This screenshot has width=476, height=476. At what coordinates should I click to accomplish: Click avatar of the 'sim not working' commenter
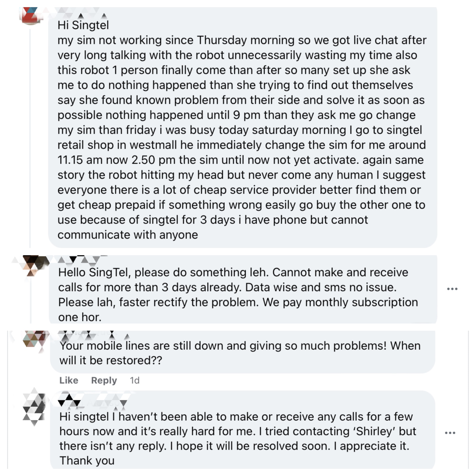31,15
